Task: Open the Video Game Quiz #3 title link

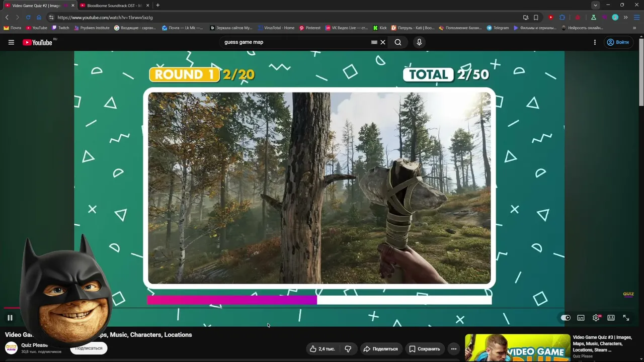Action: coord(602,343)
